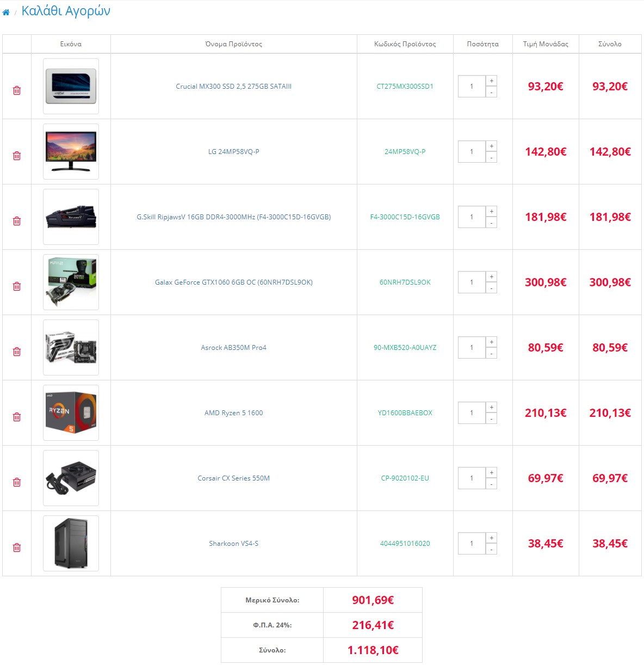Decrease quantity of LG 24MP58VQ-P monitor

pos(492,157)
